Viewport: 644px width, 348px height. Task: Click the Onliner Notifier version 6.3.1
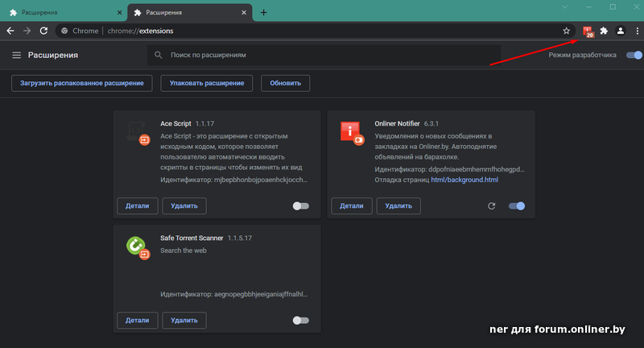[x=431, y=124]
